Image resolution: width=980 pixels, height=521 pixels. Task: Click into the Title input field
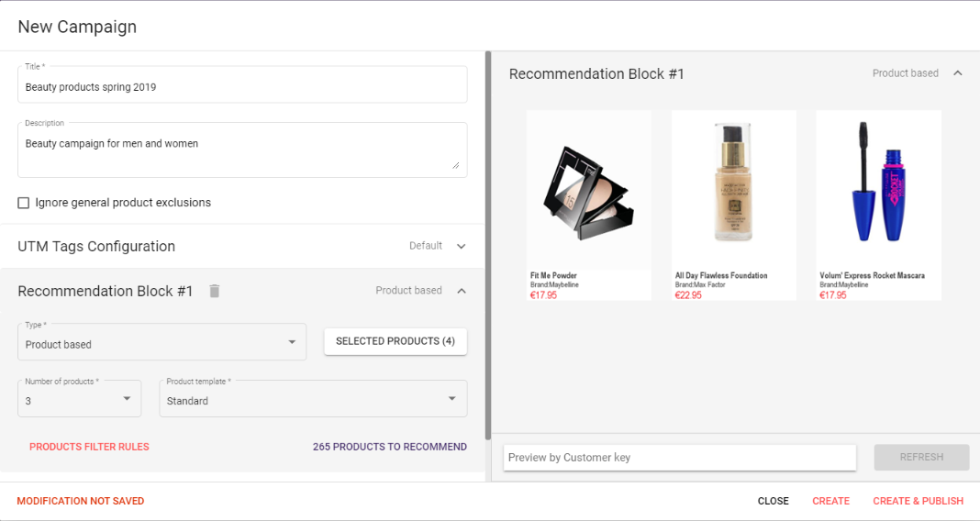(242, 85)
